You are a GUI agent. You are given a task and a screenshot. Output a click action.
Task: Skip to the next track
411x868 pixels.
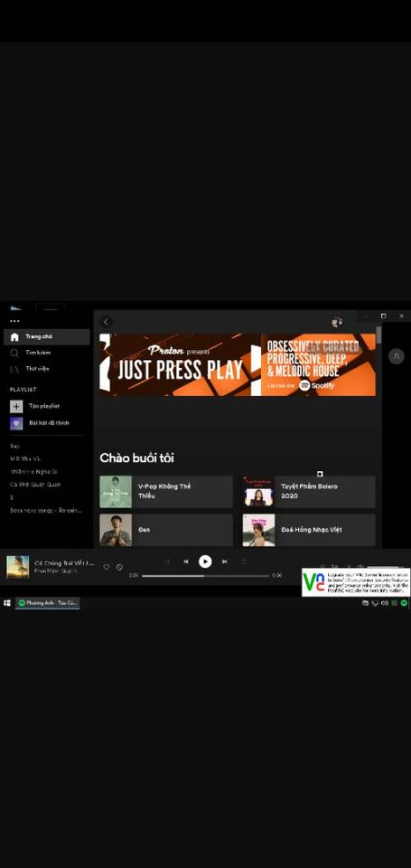coord(225,561)
